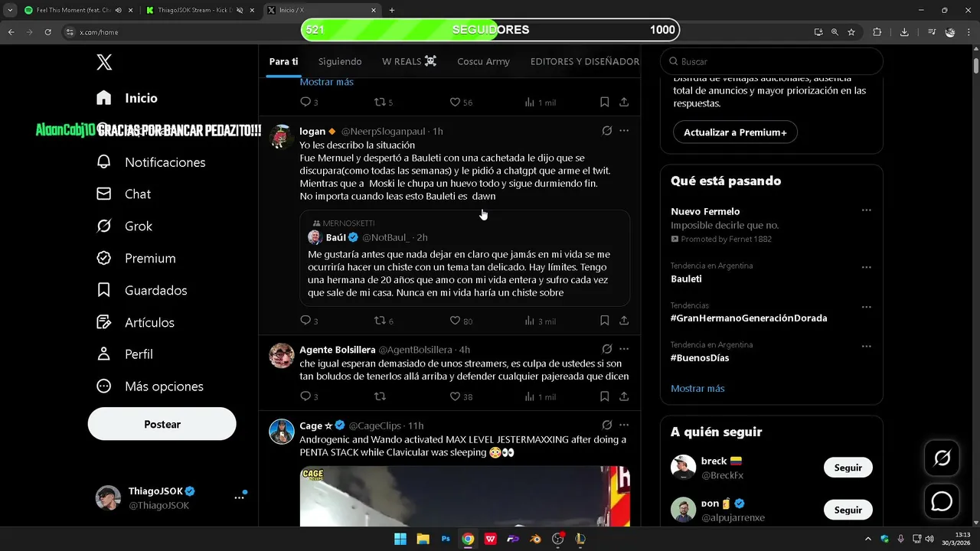
Task: Open Perfil from the sidebar
Action: tap(124, 354)
